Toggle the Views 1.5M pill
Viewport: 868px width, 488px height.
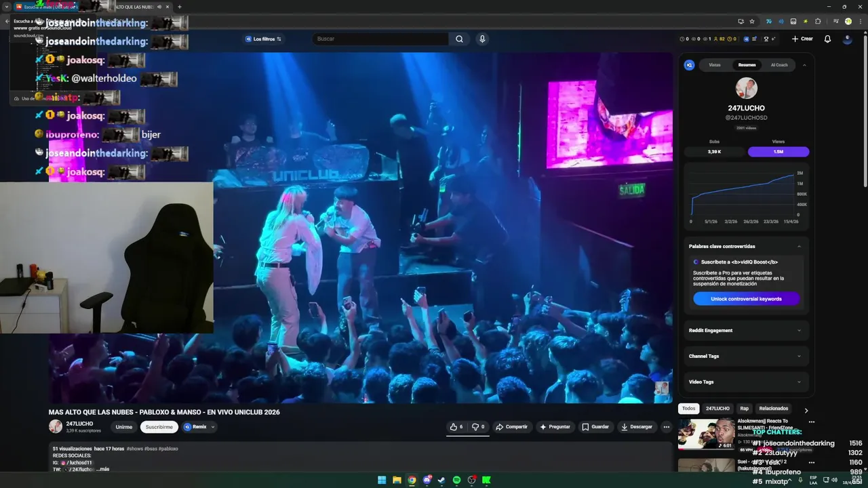pos(778,152)
